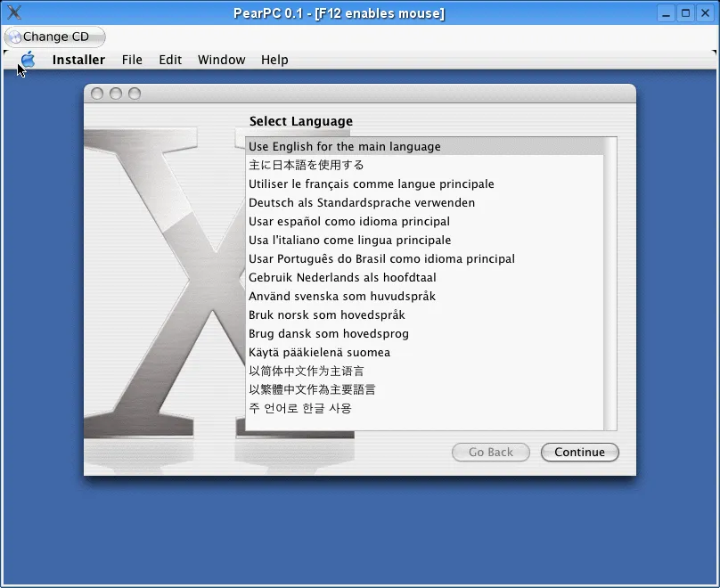Open the Installer menu
This screenshot has width=720, height=588.
click(78, 60)
